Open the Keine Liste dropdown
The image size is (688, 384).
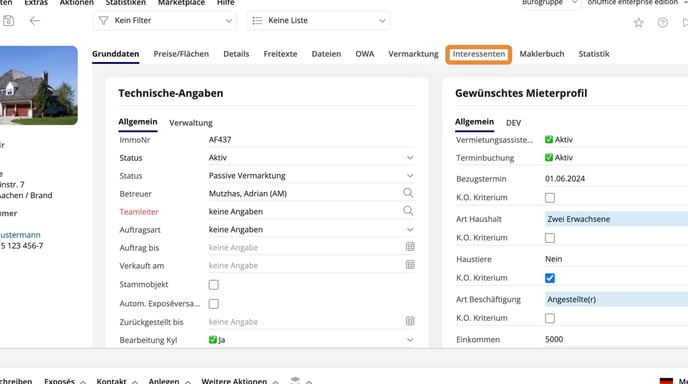tap(318, 21)
